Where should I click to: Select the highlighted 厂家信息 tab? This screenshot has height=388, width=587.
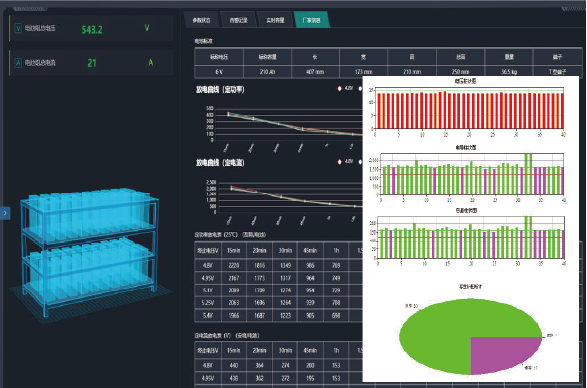[311, 20]
